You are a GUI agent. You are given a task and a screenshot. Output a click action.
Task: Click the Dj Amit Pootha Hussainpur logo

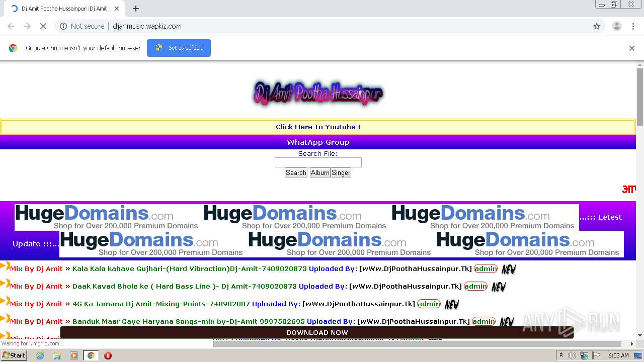point(318,94)
